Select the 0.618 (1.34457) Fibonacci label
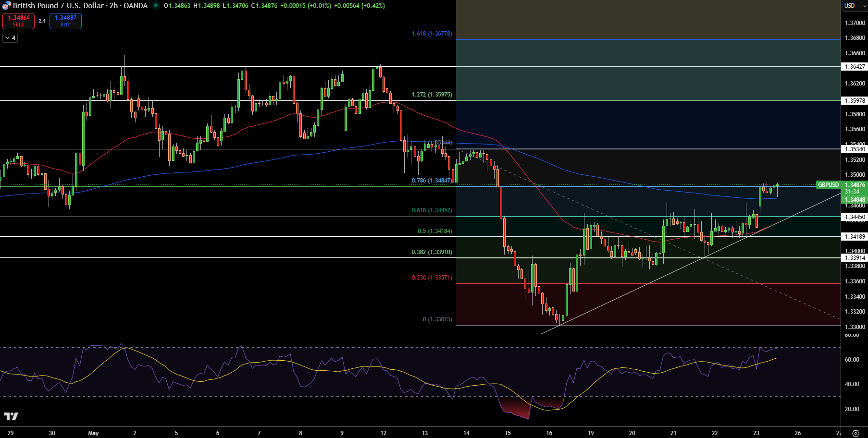Screen dimensions: 868x438 pyautogui.click(x=432, y=210)
